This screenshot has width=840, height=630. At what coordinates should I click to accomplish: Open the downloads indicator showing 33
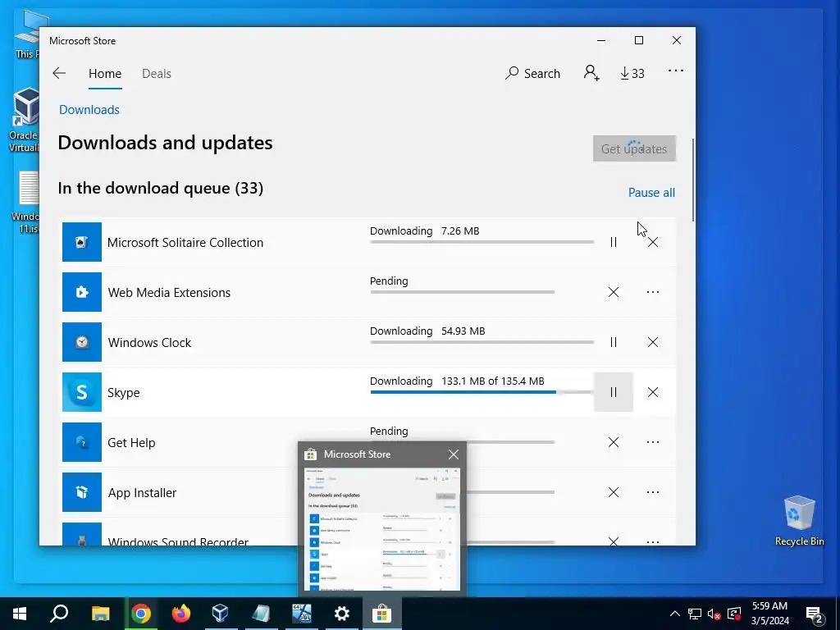632,73
